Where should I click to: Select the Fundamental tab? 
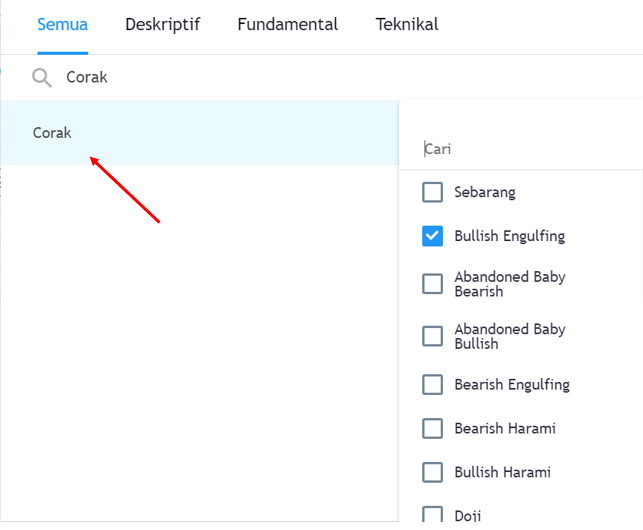coord(287,25)
